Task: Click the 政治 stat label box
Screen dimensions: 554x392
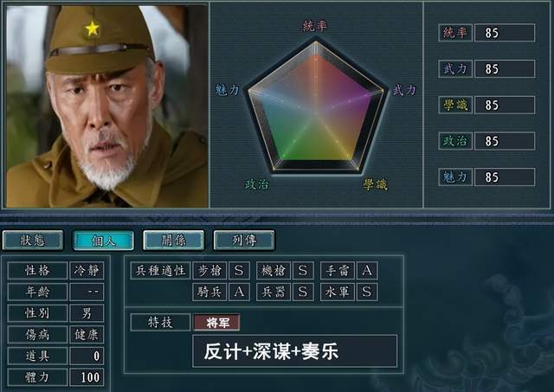Action: [x=455, y=141]
